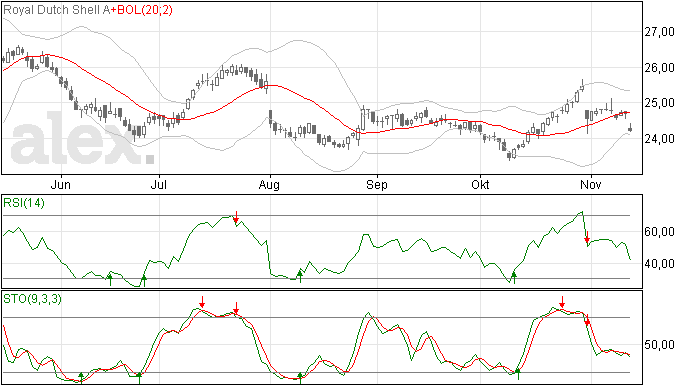The height and width of the screenshot is (387, 690).
Task: Click the STO green buy arrow in mid-October
Action: pyautogui.click(x=518, y=374)
